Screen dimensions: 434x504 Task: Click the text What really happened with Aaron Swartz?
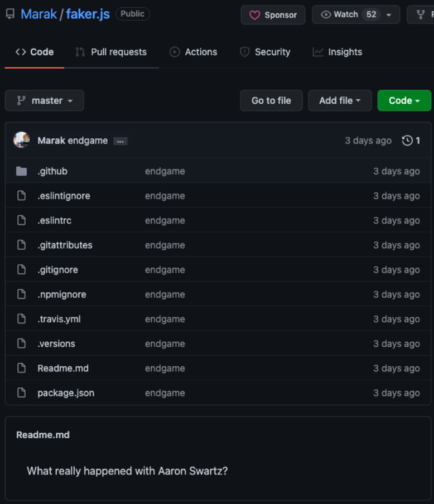[127, 471]
